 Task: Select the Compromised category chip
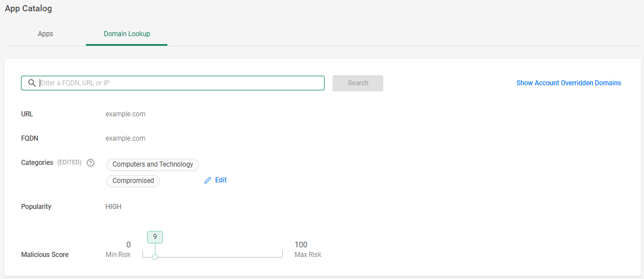133,181
